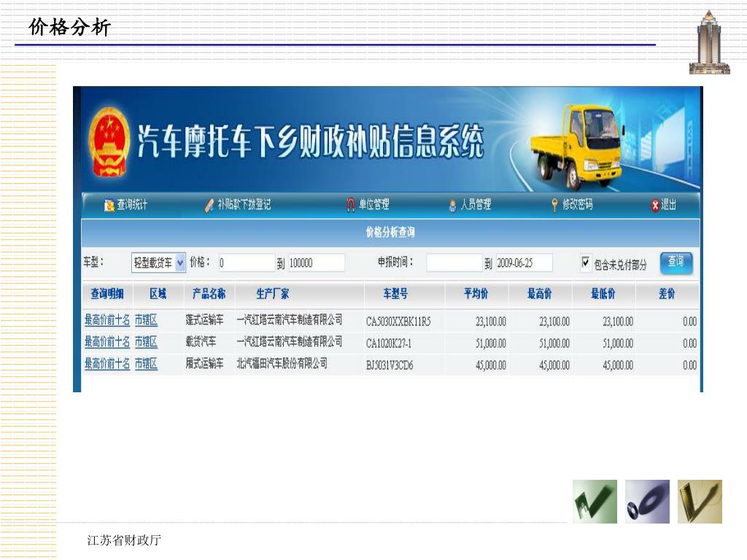Click the 查询明细 column header
747x560 pixels.
[107, 294]
